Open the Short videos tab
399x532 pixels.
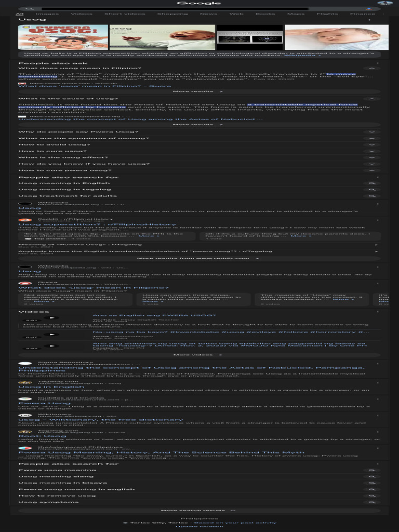point(125,14)
